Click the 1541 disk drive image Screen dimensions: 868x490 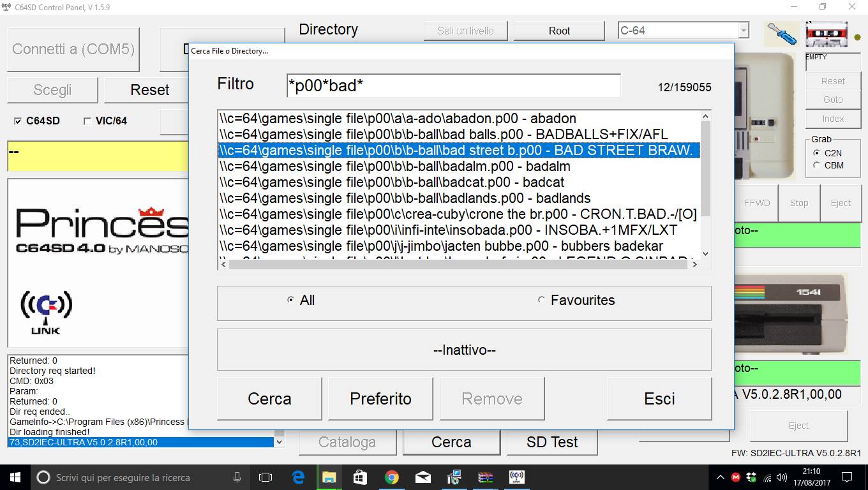(791, 315)
